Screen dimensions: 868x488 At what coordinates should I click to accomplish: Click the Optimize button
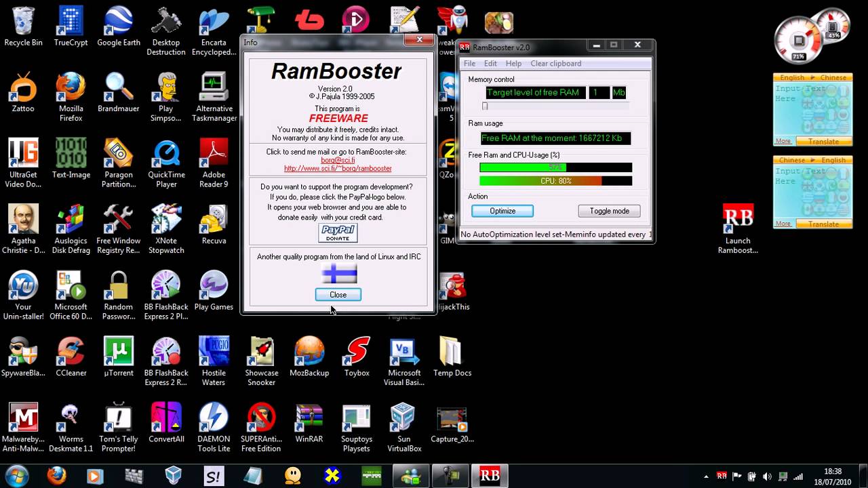502,211
